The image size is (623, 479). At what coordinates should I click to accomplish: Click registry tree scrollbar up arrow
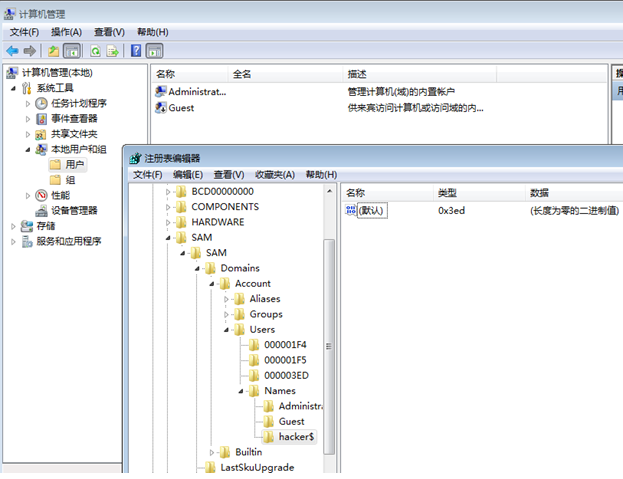click(x=329, y=191)
